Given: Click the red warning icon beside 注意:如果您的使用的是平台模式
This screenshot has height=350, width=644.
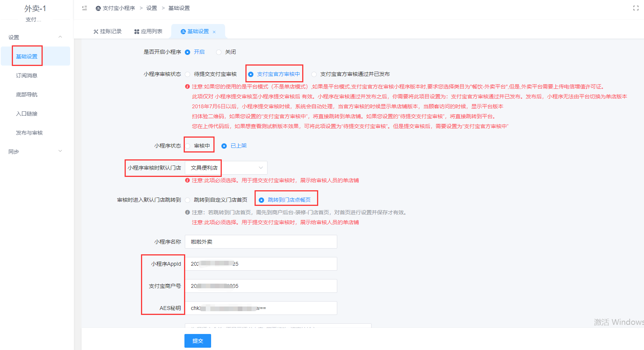Looking at the screenshot, I should click(x=187, y=87).
